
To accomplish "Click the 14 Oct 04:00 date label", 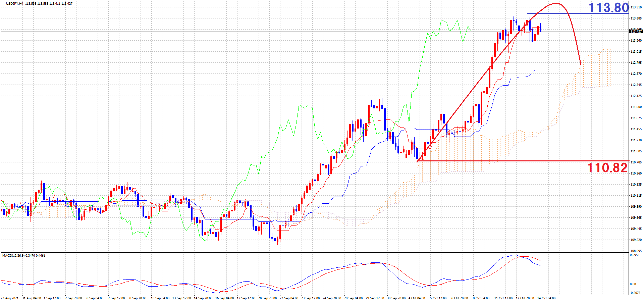I will (x=546, y=298).
